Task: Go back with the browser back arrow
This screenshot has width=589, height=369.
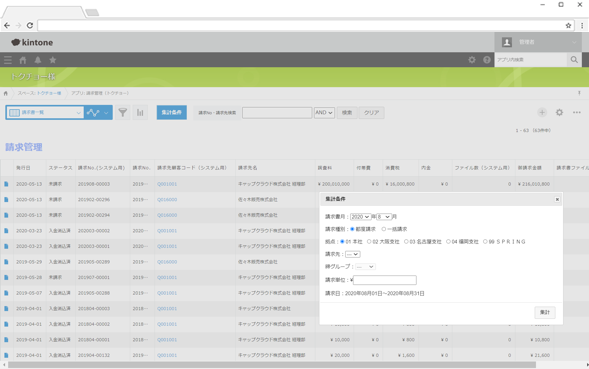Action: [x=7, y=26]
